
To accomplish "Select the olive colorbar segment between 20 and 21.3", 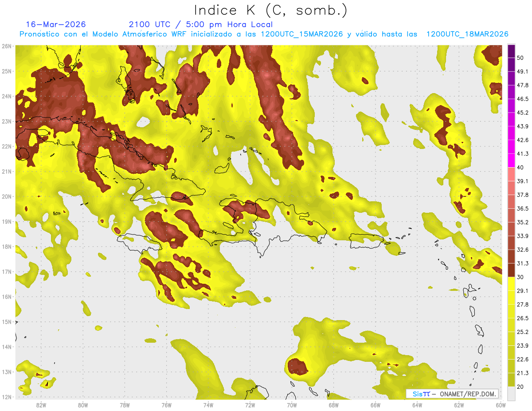I will 511,380.
